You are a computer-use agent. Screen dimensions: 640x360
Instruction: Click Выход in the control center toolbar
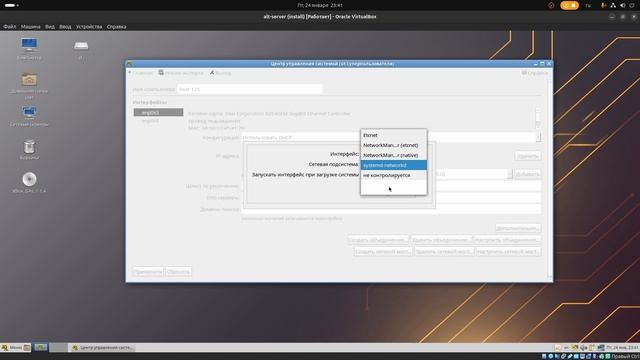(220, 73)
